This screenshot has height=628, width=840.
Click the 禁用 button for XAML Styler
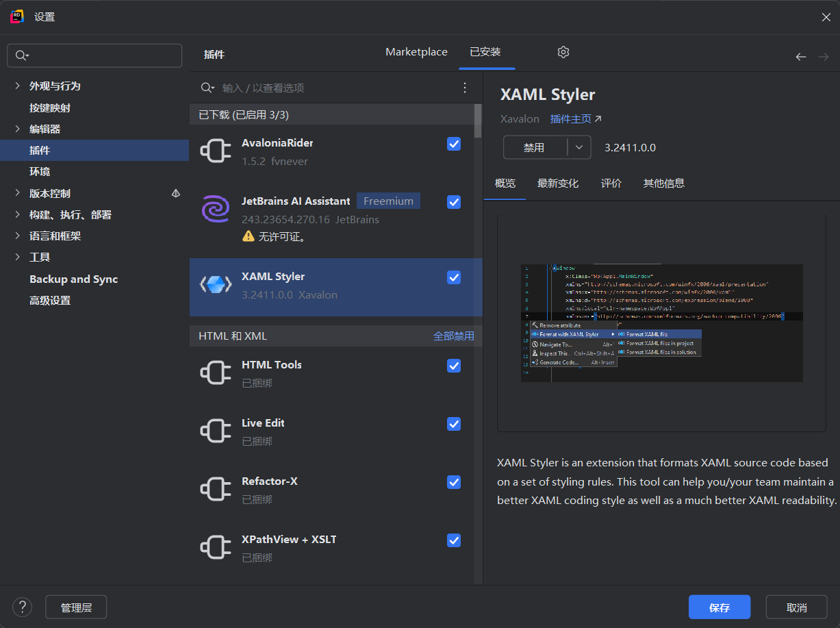point(535,147)
